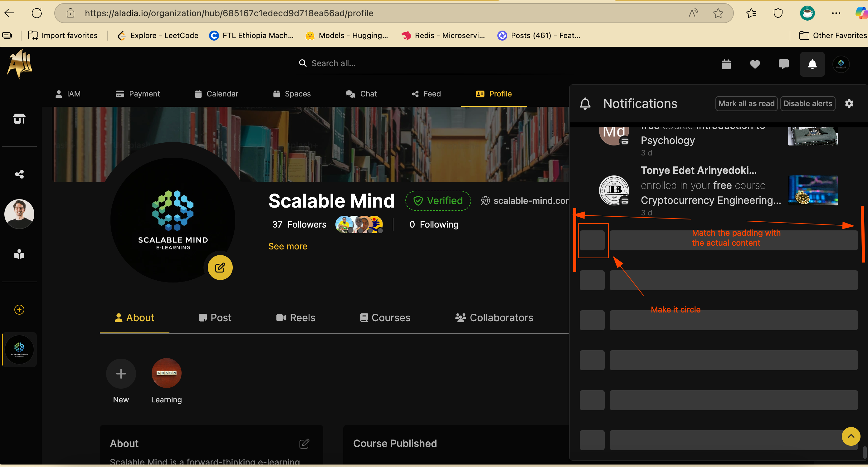Open the Posts (461) - Feat... bookmark

coord(539,35)
